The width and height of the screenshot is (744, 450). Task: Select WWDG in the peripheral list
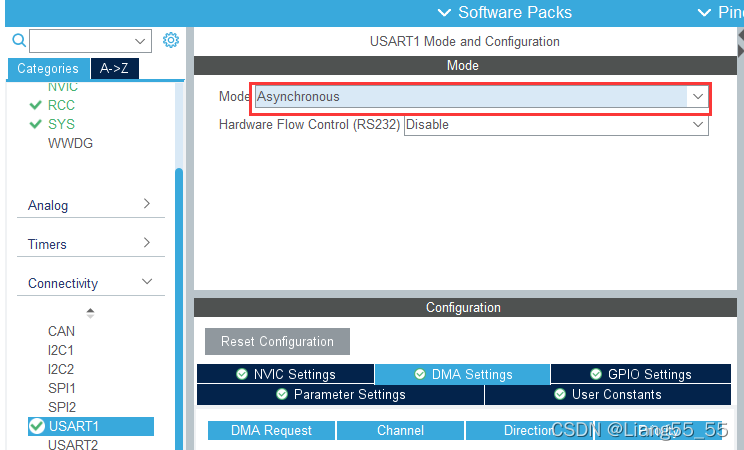click(70, 143)
